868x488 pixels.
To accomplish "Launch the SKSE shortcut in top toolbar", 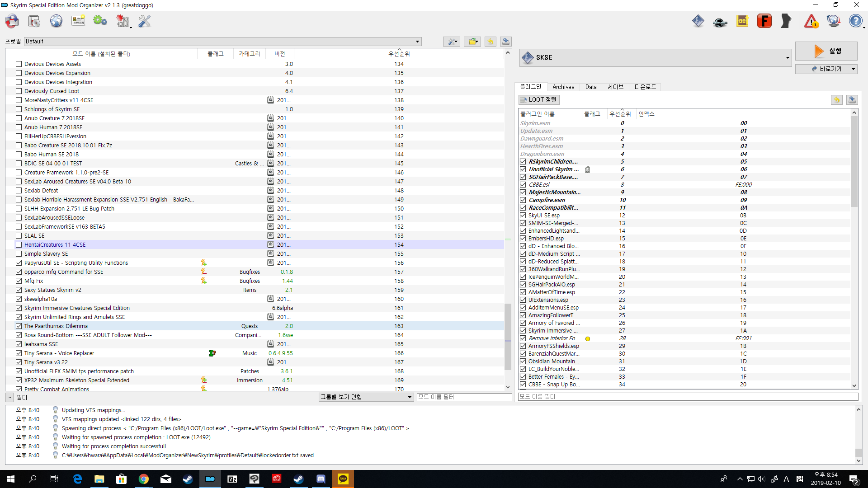I will [x=698, y=21].
